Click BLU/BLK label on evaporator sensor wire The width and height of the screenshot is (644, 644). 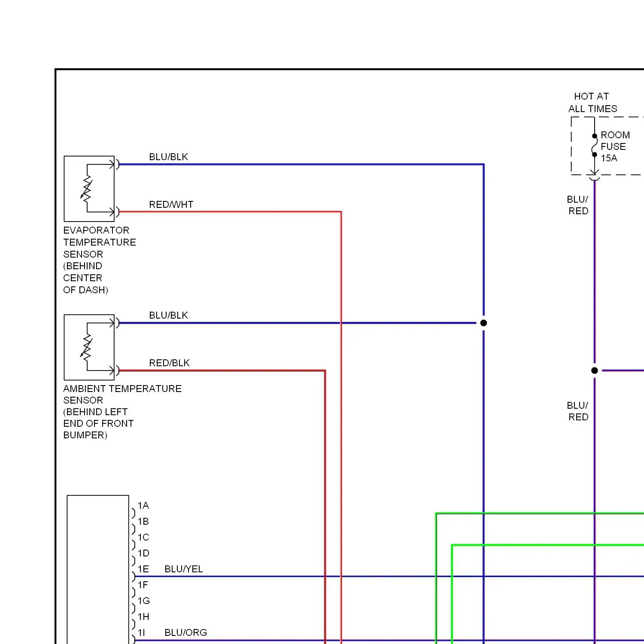[x=168, y=157]
